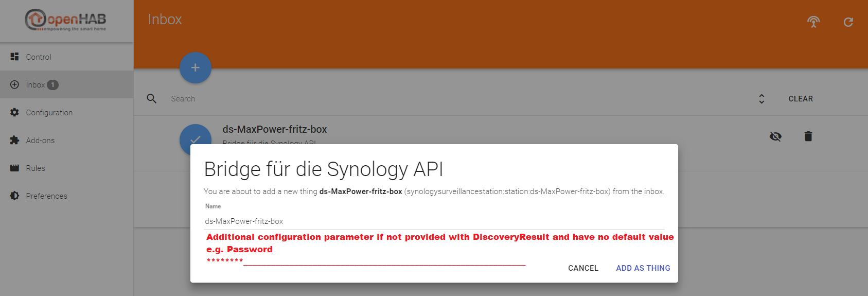Click the blue plus add button
Viewport: 868px width, 296px height.
pyautogui.click(x=196, y=67)
